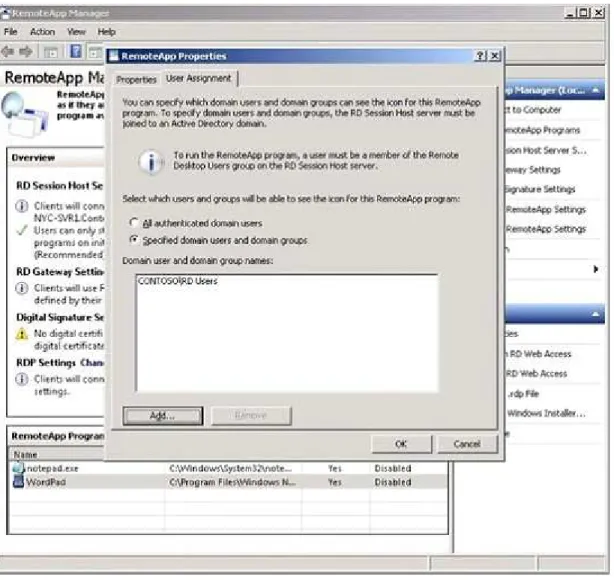Open the Help menu
This screenshot has height=580, width=614.
click(x=106, y=32)
